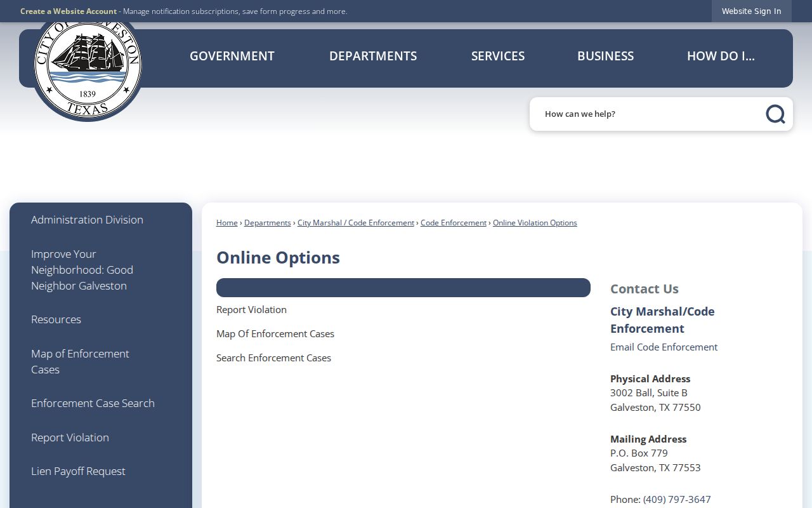Viewport: 812px width, 508px height.
Task: Open the Services menu
Action: point(498,56)
